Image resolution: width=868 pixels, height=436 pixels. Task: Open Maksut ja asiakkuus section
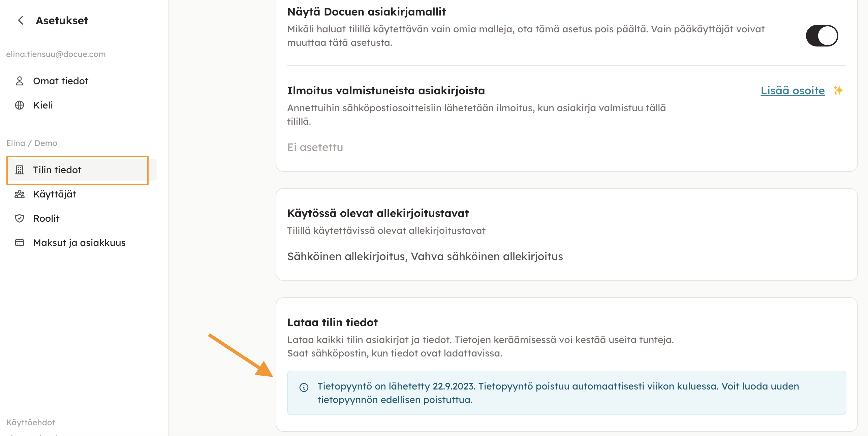click(80, 243)
